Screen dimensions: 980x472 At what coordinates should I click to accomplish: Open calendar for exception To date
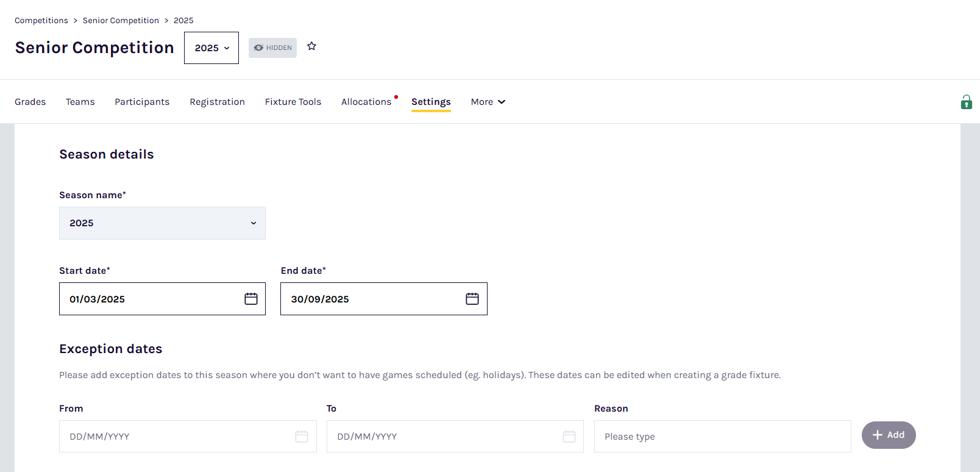pyautogui.click(x=569, y=437)
